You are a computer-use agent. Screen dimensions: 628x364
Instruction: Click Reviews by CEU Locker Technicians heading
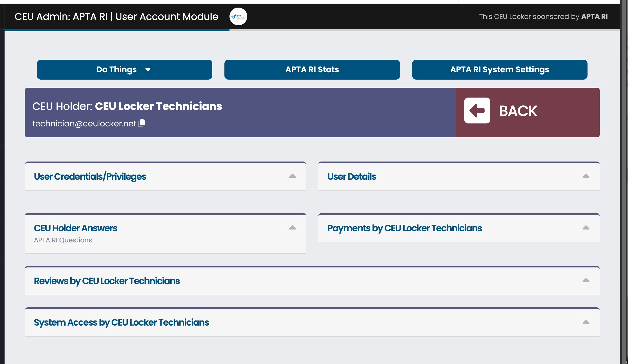pyautogui.click(x=107, y=281)
